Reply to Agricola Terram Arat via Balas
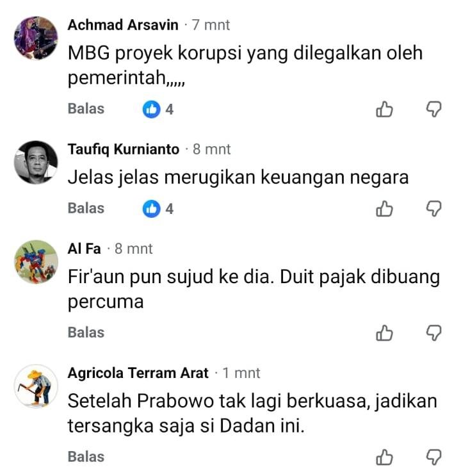 [86, 457]
